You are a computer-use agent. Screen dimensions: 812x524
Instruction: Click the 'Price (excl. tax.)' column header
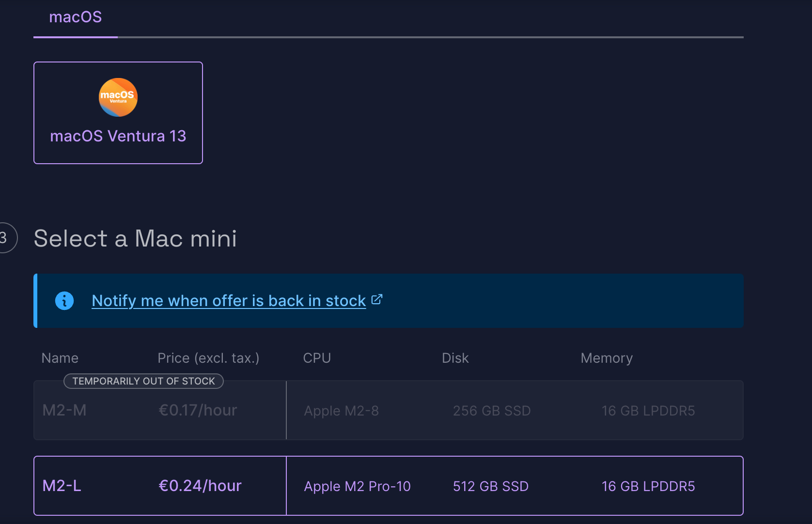[x=208, y=358]
